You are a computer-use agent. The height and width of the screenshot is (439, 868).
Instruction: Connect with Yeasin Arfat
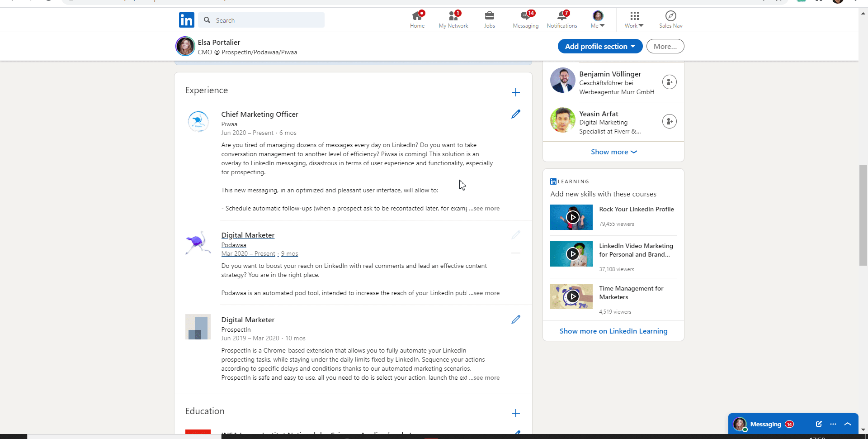pyautogui.click(x=670, y=121)
